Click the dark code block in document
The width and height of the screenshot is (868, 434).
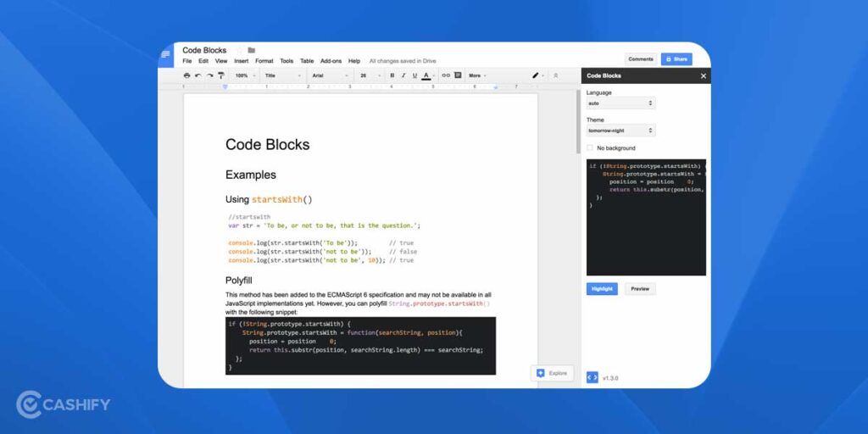[x=360, y=346]
